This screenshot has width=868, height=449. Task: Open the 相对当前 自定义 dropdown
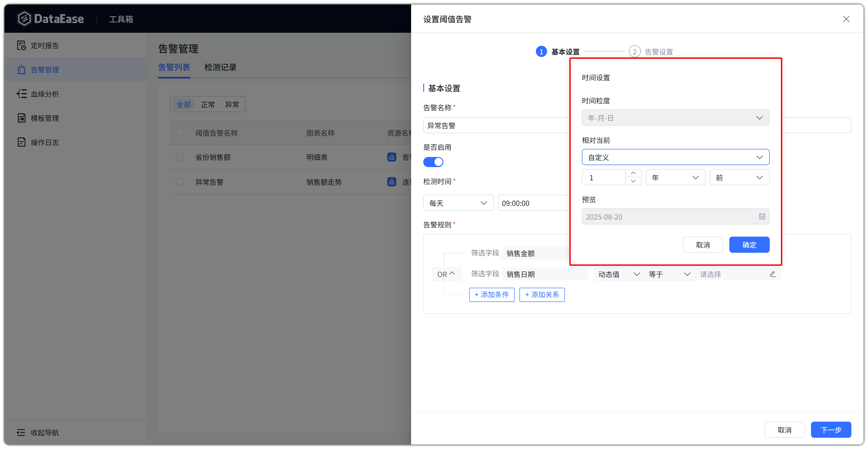[x=675, y=157]
